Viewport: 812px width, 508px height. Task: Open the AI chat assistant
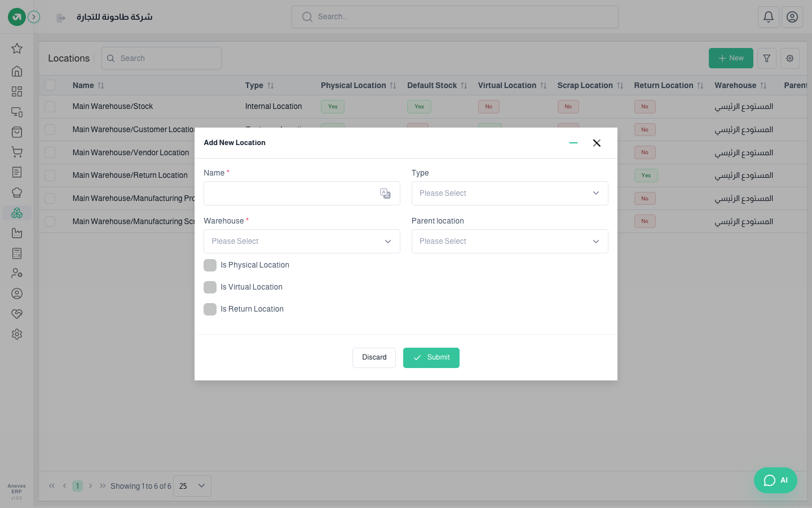[775, 480]
